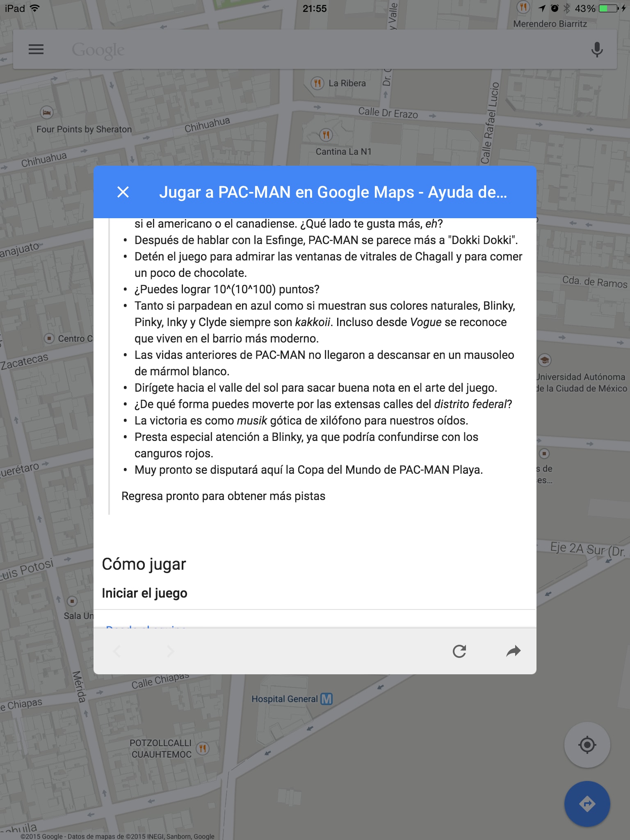Close the PAC-MAN help dialog

123,192
